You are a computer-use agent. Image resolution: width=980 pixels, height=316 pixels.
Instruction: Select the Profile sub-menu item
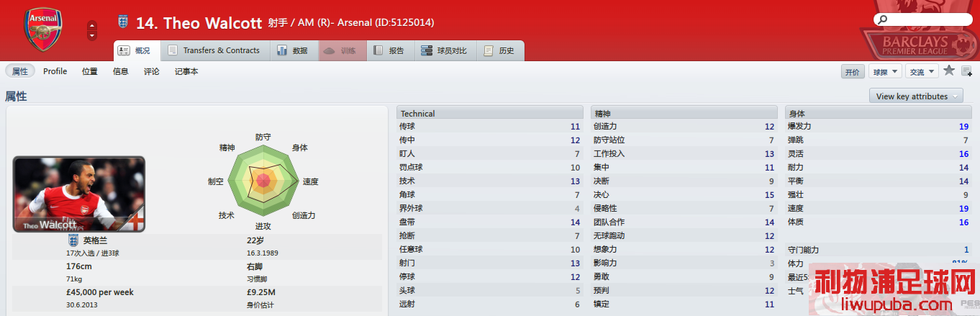(x=55, y=71)
